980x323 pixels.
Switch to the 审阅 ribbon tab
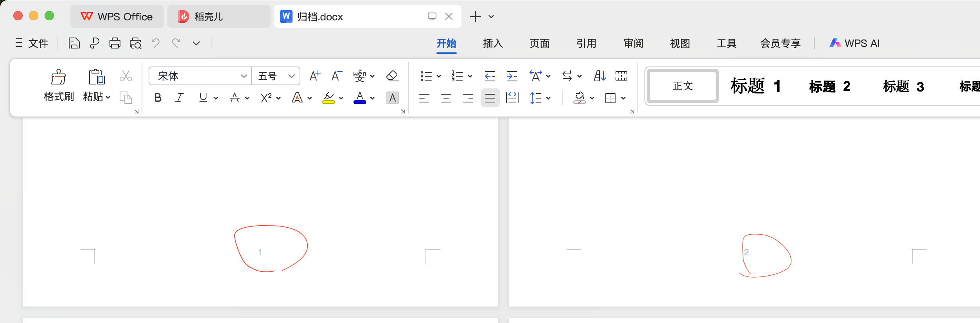point(633,43)
